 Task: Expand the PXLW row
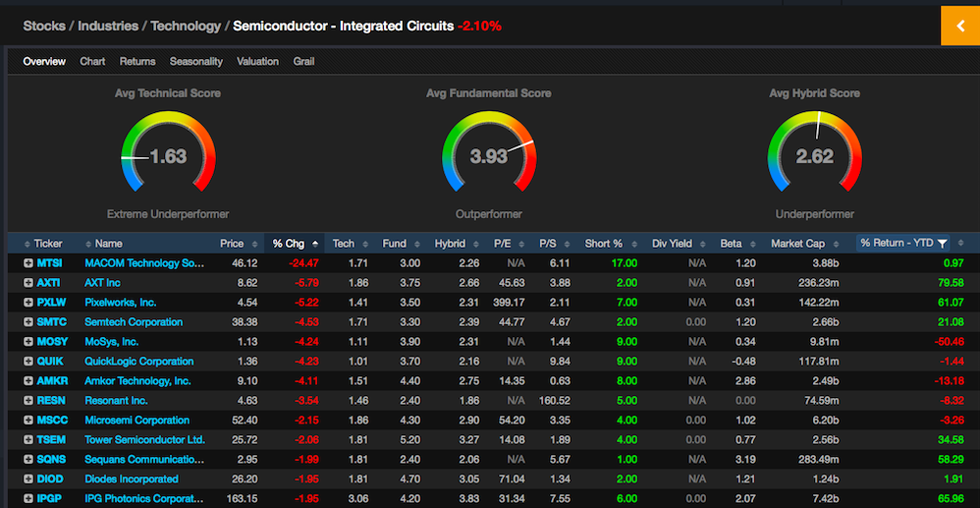tap(28, 303)
